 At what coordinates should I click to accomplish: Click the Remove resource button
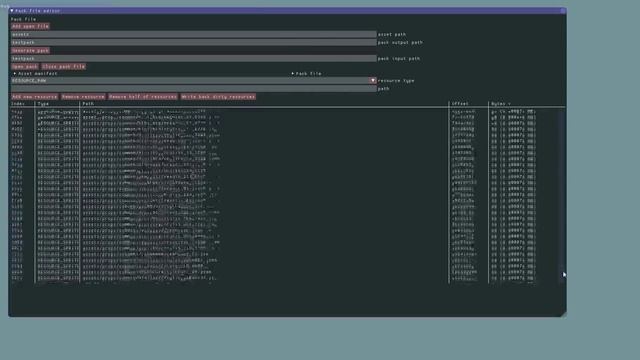pyautogui.click(x=83, y=97)
